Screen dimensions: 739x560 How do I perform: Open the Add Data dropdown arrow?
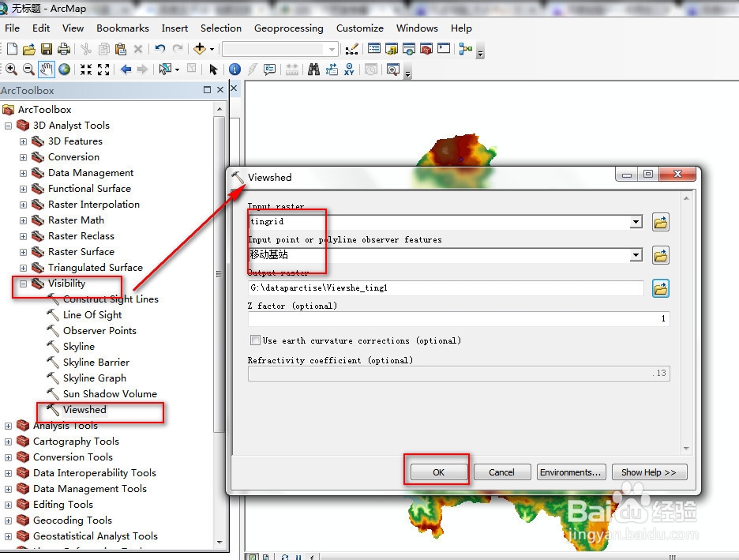[212, 49]
